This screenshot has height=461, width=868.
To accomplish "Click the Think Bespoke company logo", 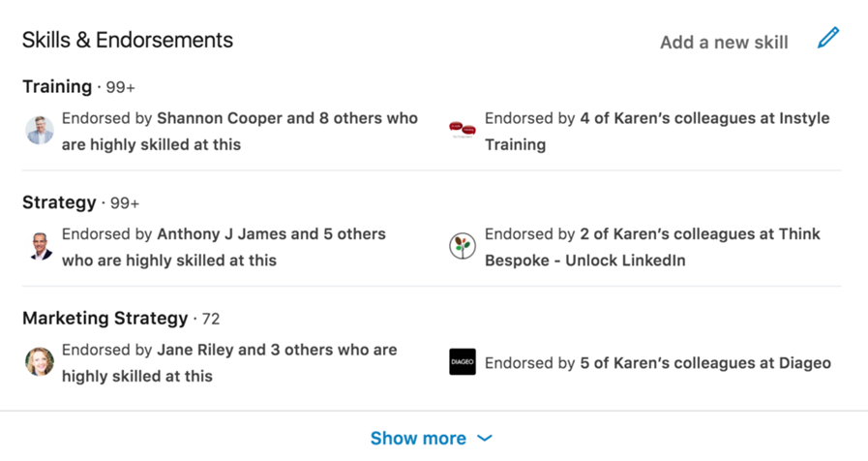I will pos(463,246).
